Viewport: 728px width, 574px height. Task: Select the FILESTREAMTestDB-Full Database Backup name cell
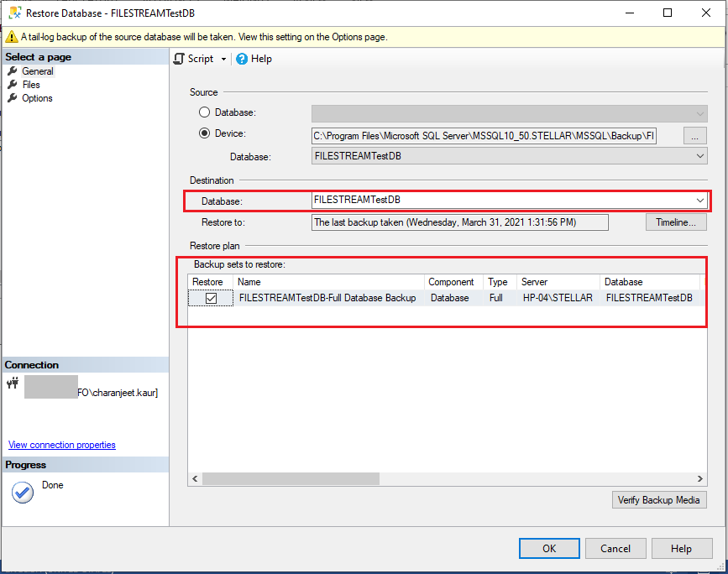tap(327, 298)
